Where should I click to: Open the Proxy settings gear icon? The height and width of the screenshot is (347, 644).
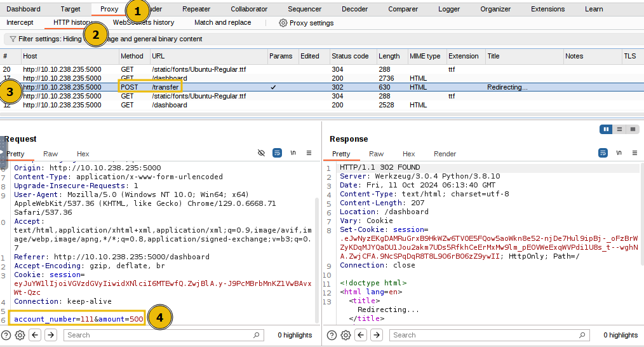click(x=283, y=23)
